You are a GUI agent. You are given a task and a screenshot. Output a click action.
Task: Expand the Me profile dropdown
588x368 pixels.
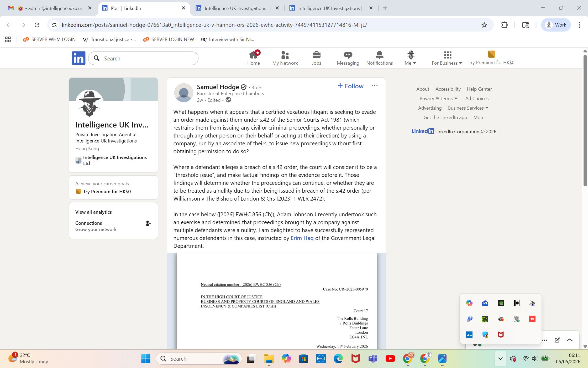pos(411,63)
